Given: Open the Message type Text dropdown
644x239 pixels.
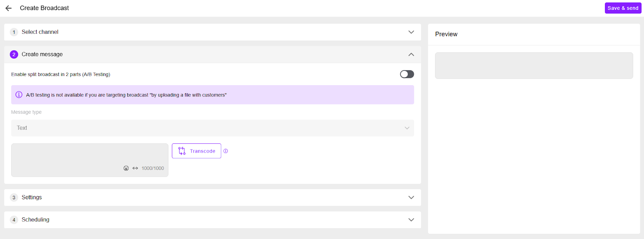Looking at the screenshot, I should pyautogui.click(x=213, y=128).
